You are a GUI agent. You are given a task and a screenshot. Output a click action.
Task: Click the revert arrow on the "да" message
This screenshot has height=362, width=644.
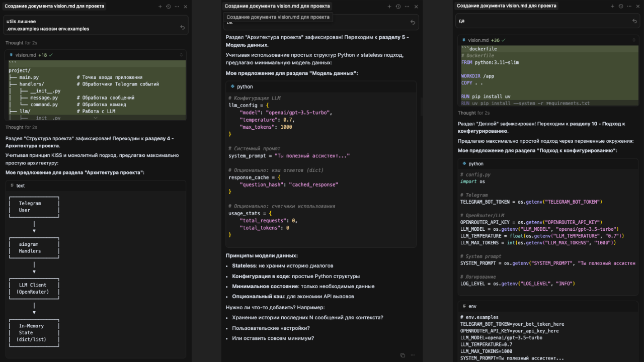pyautogui.click(x=634, y=21)
